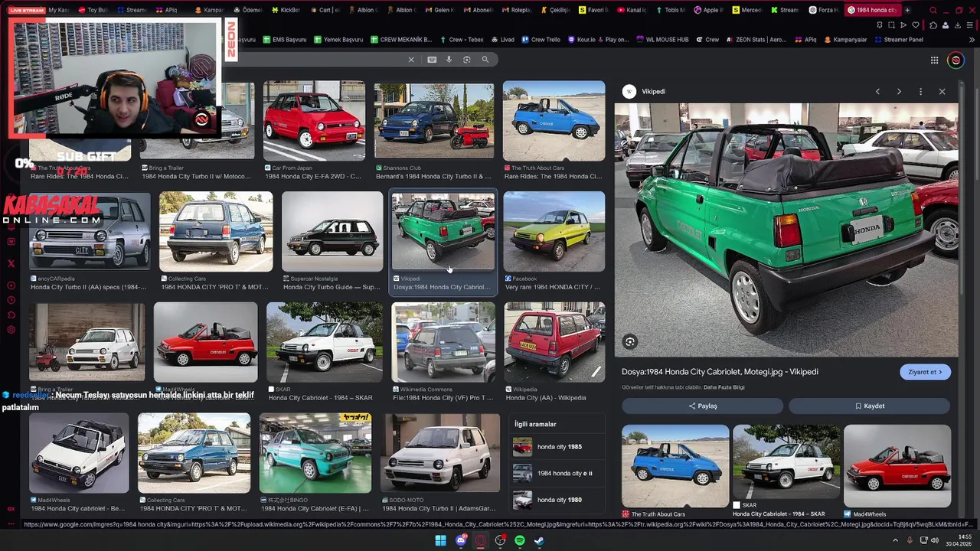
Task: Open the sidebar settings gear icon
Action: (11, 330)
